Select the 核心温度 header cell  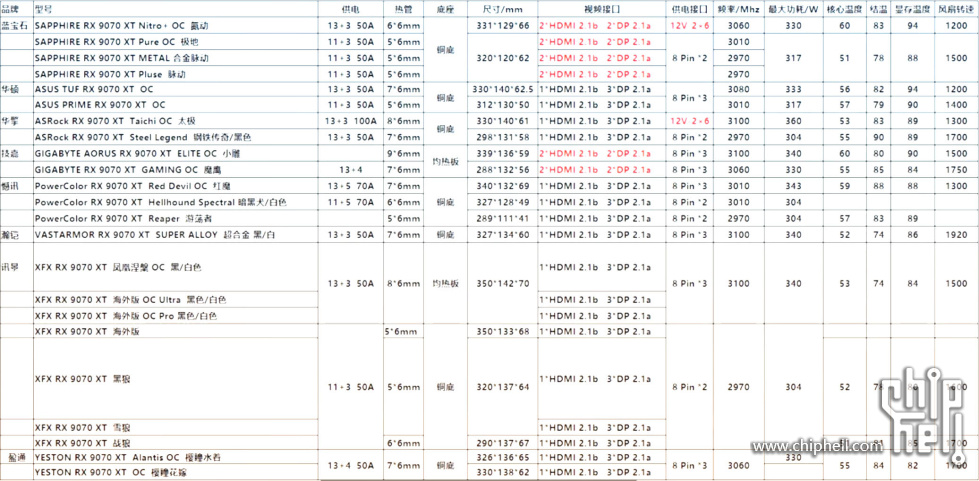click(845, 9)
